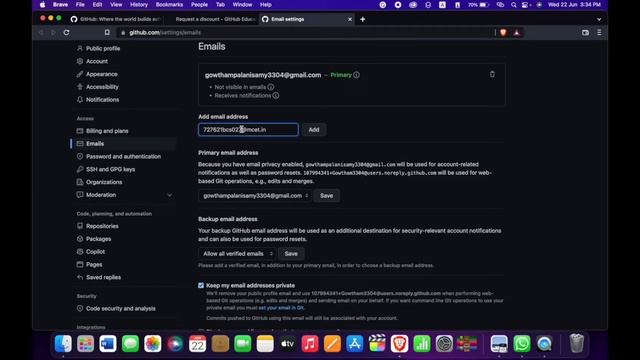640x360 pixels.
Task: Open Music app from the dock
Action: pos(310,344)
